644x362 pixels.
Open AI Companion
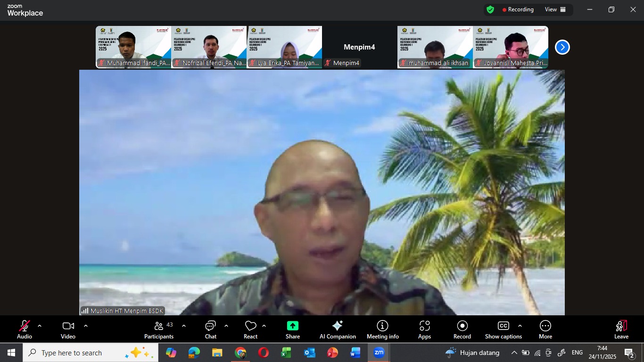coord(338,329)
